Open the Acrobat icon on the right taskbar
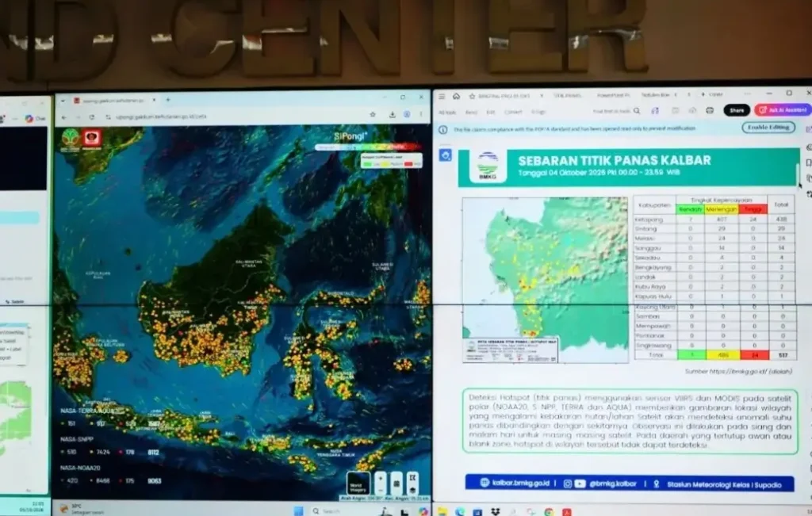The height and width of the screenshot is (516, 812). [x=567, y=512]
